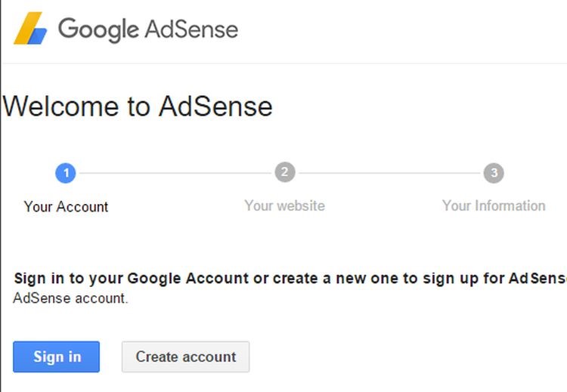567x392 pixels.
Task: Open the Your Account step label
Action: click(x=66, y=206)
